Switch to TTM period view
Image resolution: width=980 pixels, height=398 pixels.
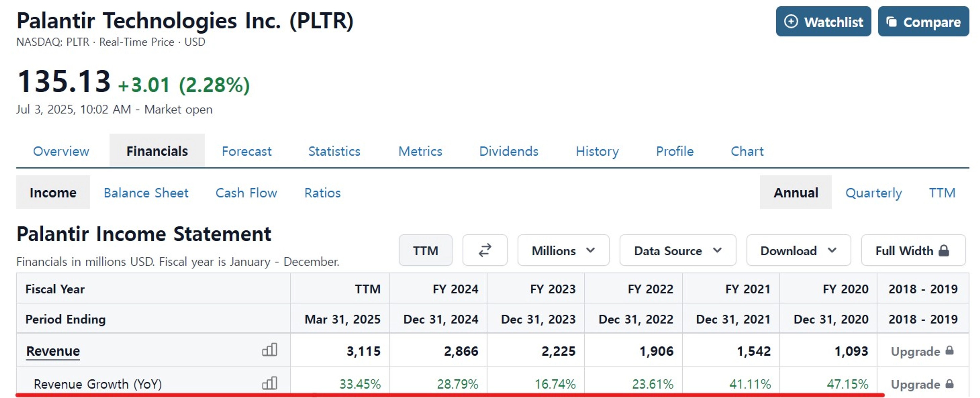tap(942, 193)
